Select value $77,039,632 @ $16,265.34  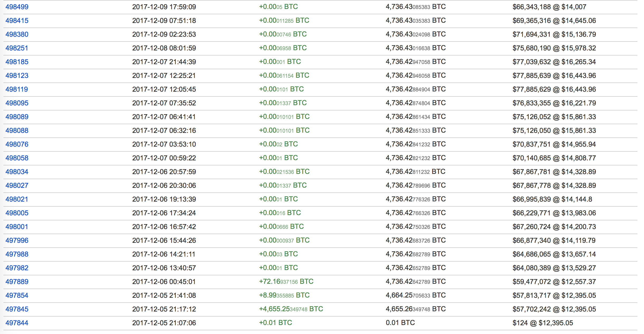[x=554, y=62]
